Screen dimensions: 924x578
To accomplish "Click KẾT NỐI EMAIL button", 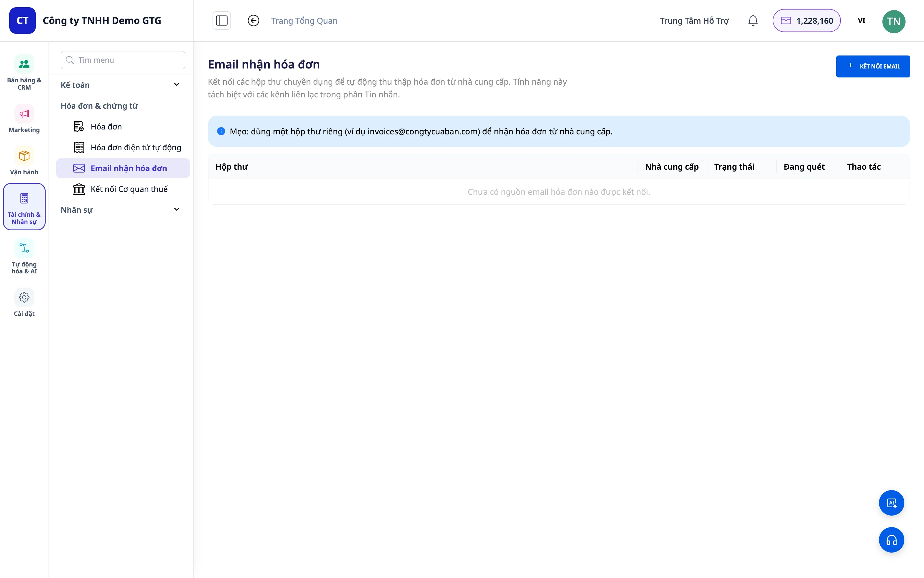I will coord(873,66).
